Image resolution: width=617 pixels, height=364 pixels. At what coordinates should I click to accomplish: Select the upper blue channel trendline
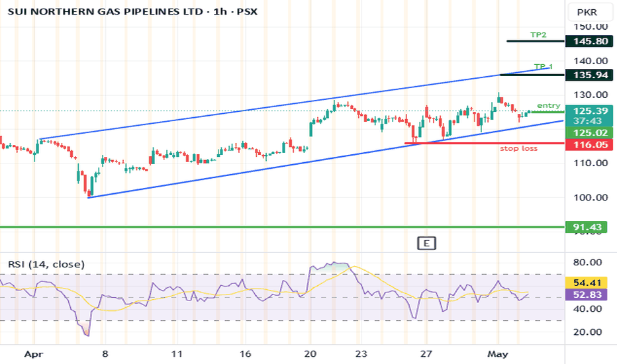click(295, 105)
